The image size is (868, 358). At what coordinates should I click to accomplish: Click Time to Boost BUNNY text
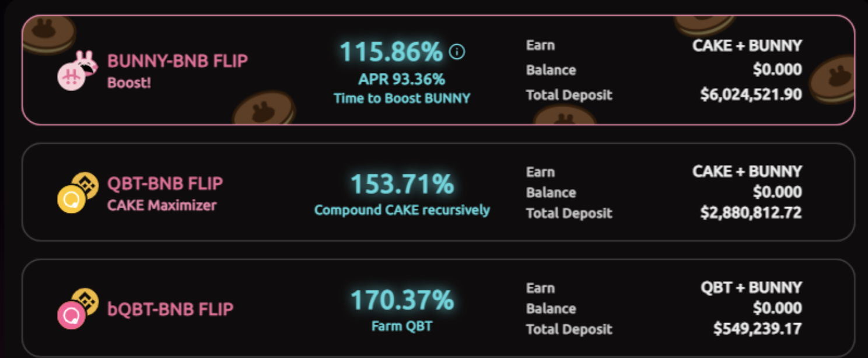(402, 98)
